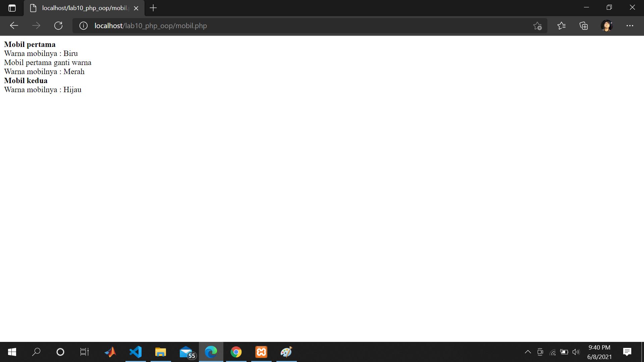Mute audio via the taskbar speaker icon
Viewport: 644px width, 362px height.
pyautogui.click(x=576, y=352)
